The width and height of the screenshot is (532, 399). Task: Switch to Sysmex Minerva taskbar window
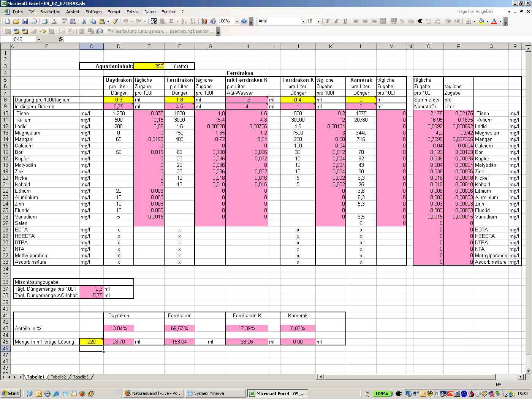(216, 393)
